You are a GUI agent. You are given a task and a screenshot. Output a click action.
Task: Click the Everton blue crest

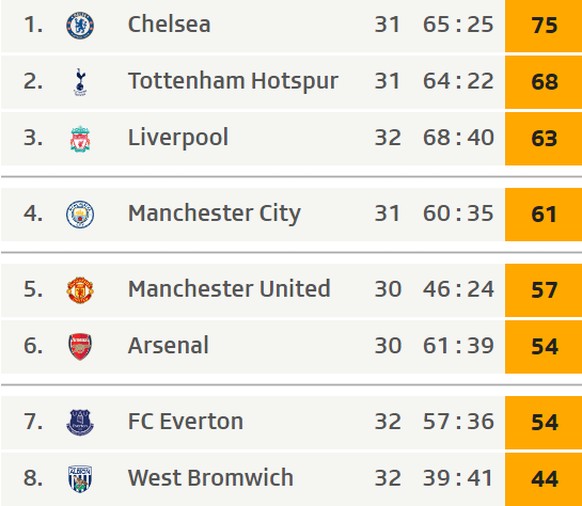(x=80, y=422)
